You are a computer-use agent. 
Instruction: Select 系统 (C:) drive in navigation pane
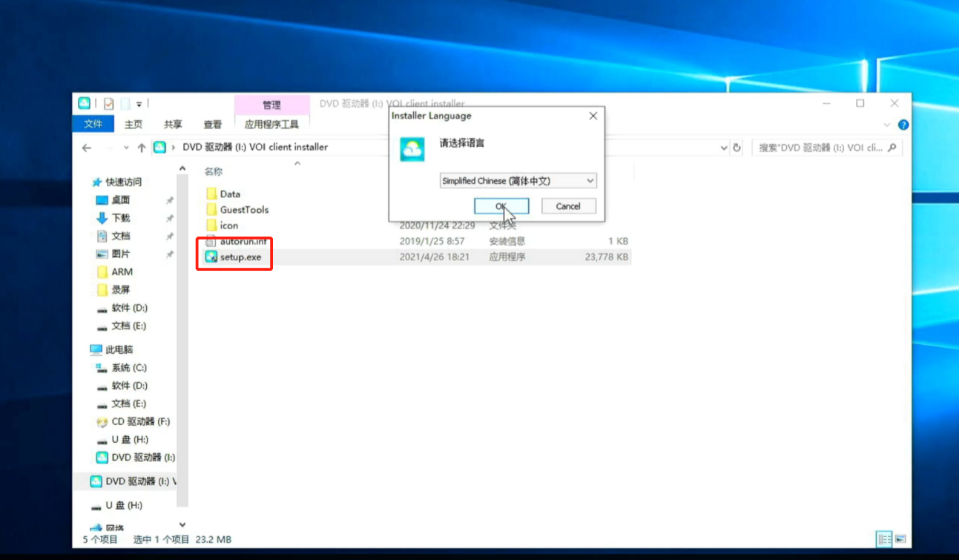(129, 368)
